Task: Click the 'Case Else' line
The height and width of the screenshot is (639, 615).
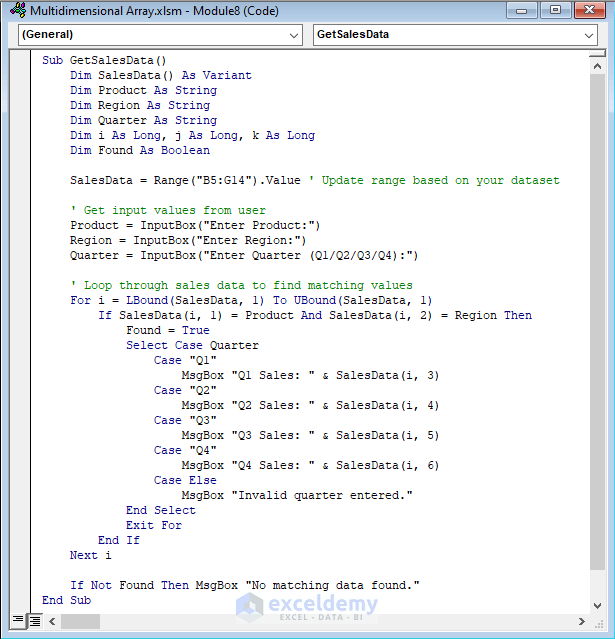Action: point(185,480)
